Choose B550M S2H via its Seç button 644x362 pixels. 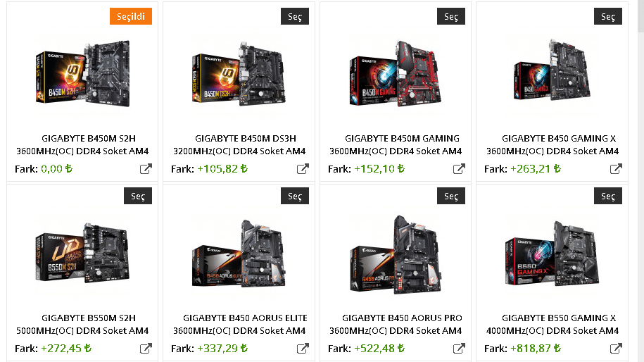coord(138,196)
